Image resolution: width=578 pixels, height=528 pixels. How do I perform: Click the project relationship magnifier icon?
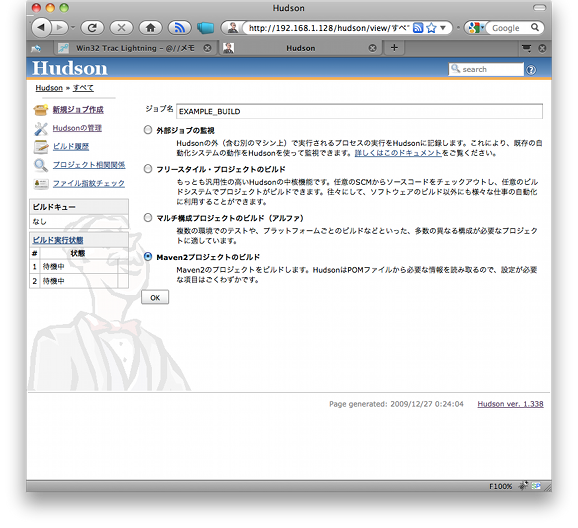pos(41,166)
